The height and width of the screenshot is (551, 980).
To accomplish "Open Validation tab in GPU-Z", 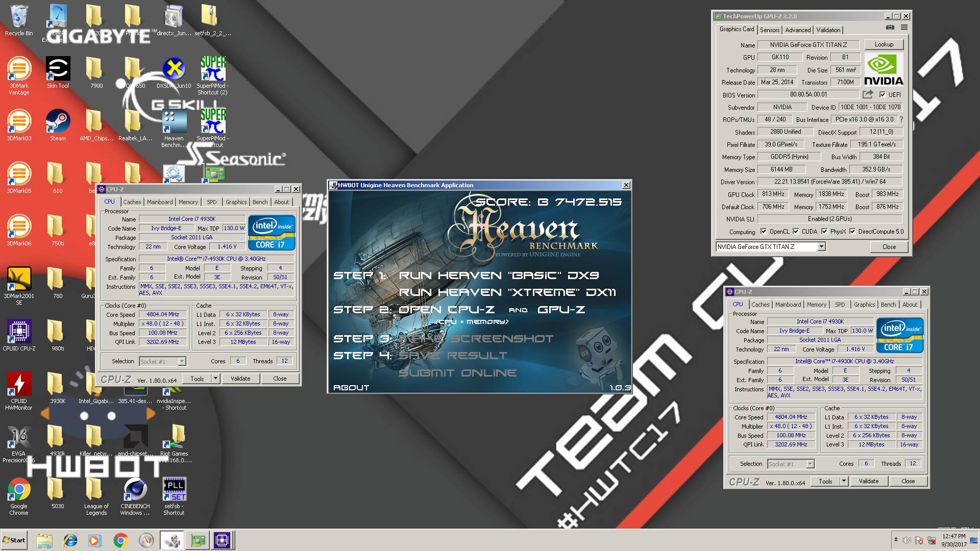I will pos(828,30).
